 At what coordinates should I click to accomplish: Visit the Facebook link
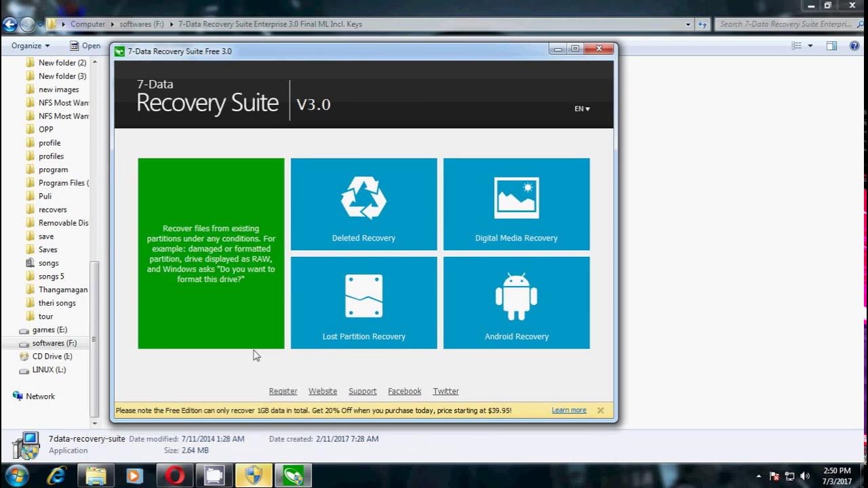(x=404, y=391)
